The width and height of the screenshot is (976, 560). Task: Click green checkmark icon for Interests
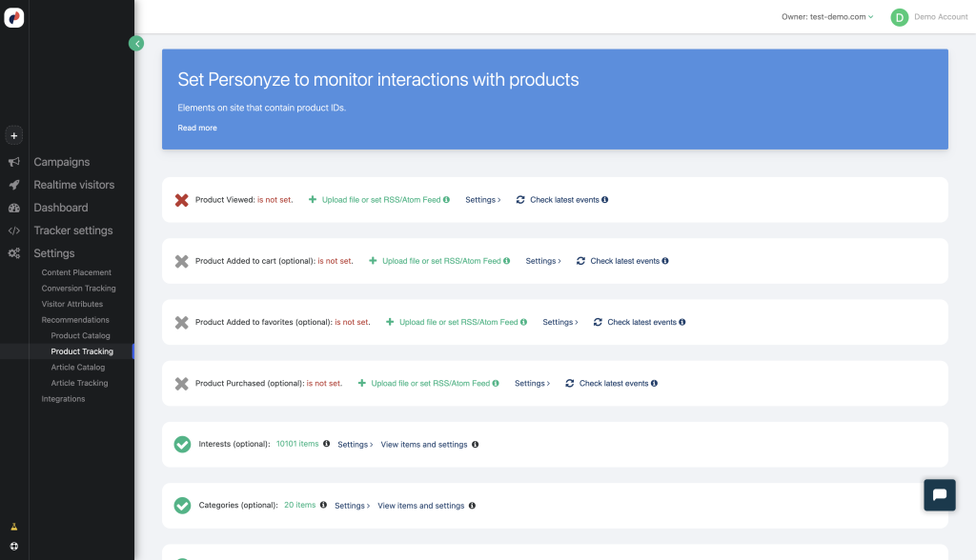click(182, 444)
